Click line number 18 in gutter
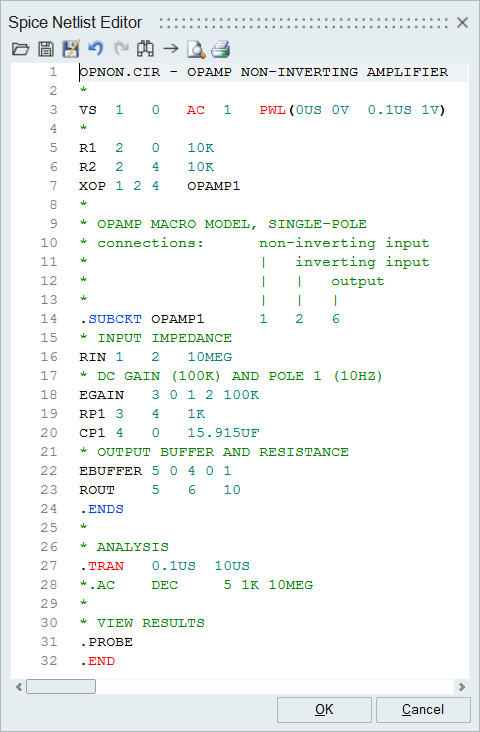The image size is (480, 732). click(49, 395)
